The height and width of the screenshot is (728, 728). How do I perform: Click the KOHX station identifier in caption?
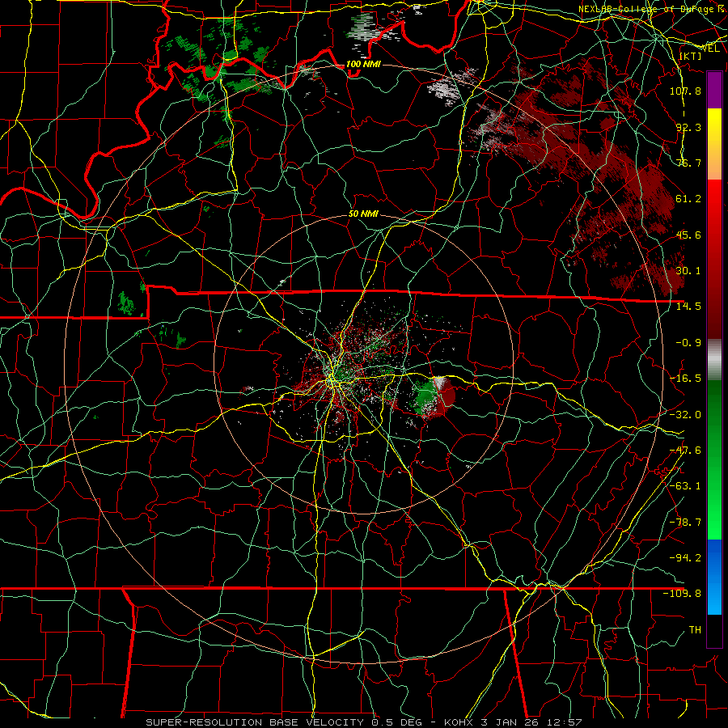click(459, 722)
